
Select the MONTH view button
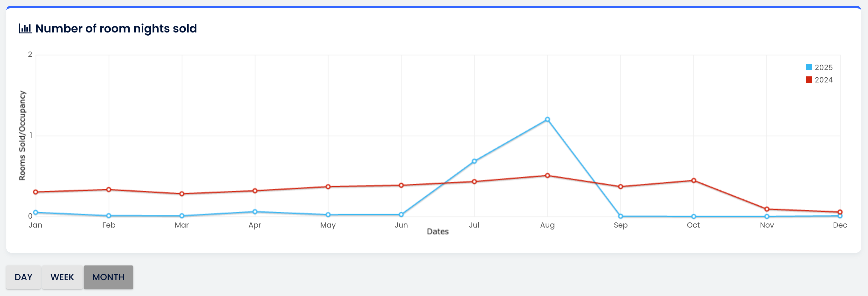click(108, 277)
